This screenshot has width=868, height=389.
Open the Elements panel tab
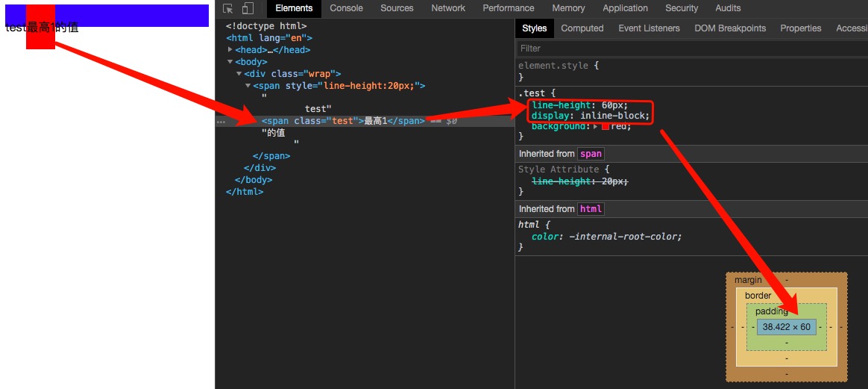point(294,8)
